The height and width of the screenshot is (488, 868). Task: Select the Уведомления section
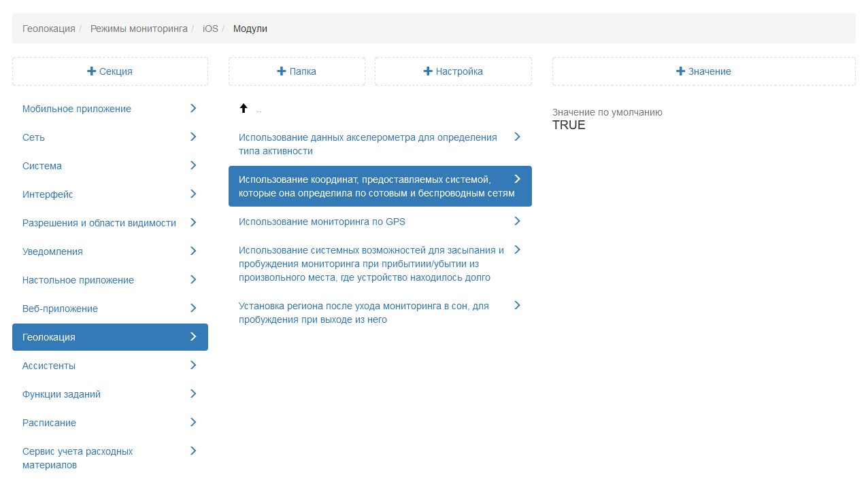[x=52, y=251]
